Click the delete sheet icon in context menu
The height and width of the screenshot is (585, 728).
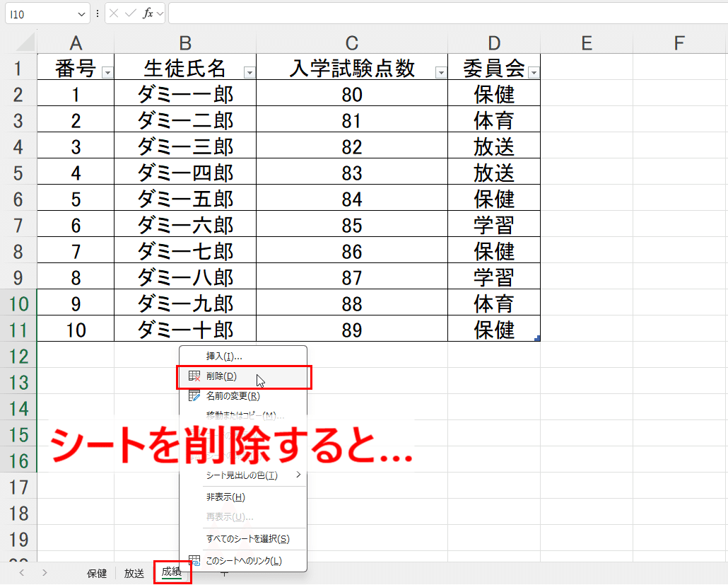(x=194, y=376)
